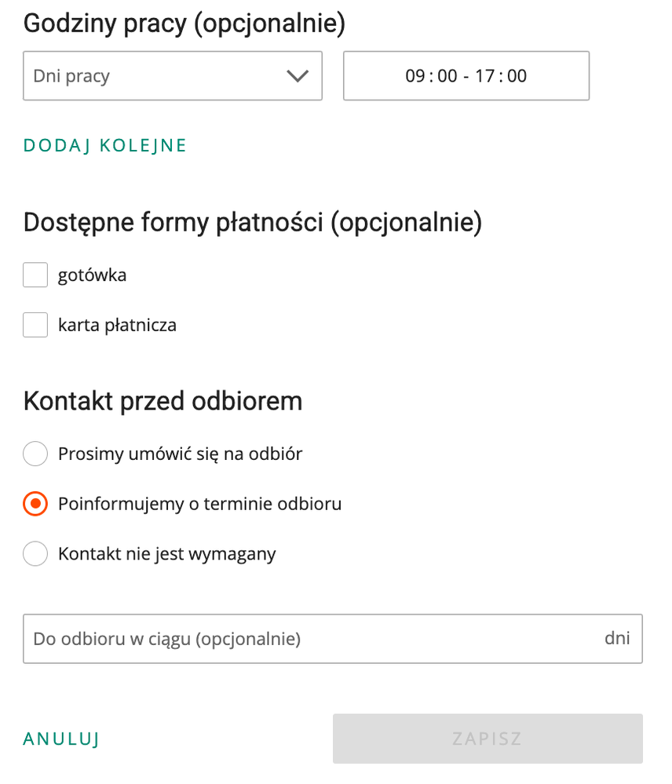Click the dash between the working hours
The height and width of the screenshot is (784, 672).
(x=466, y=76)
